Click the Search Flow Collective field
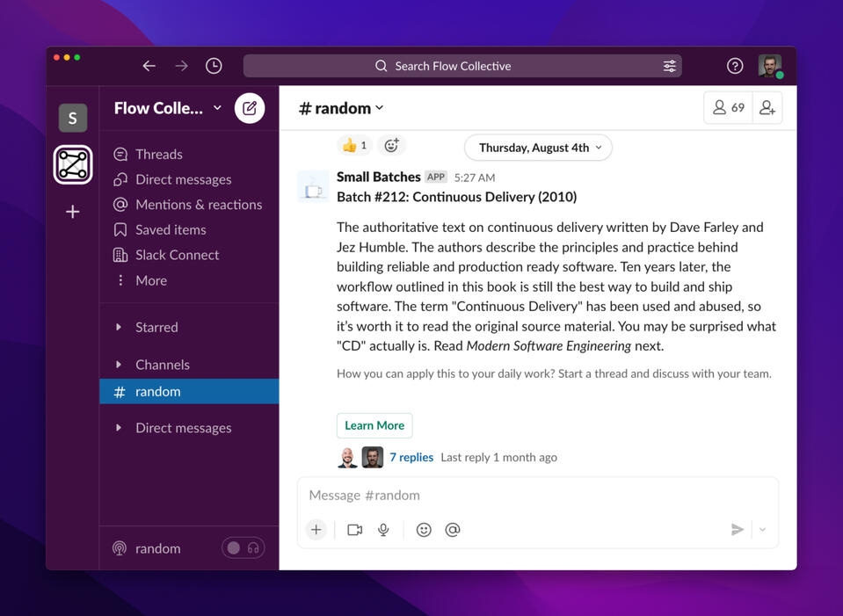This screenshot has width=843, height=616. pyautogui.click(x=462, y=66)
